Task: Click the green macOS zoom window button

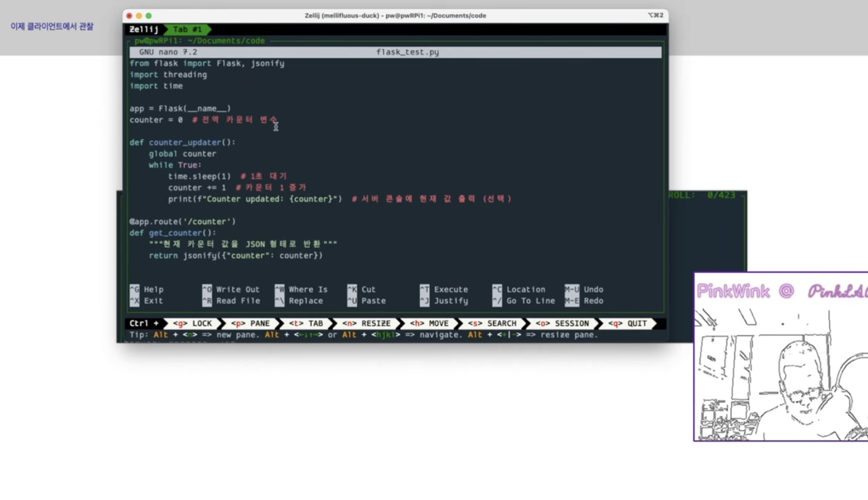Action: click(149, 16)
